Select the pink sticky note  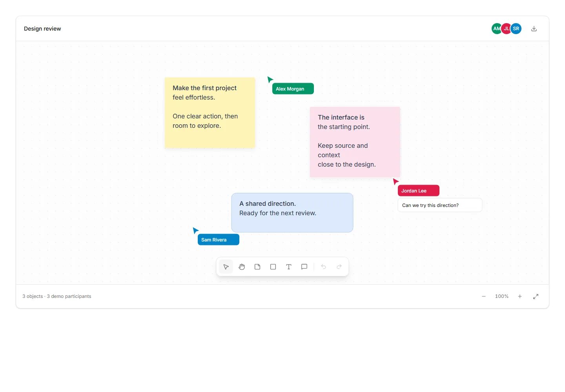[355, 142]
